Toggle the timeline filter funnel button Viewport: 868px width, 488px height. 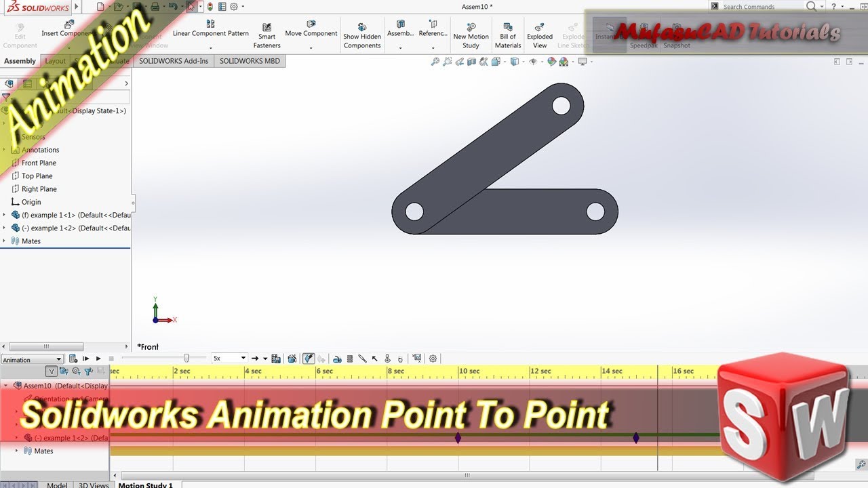click(x=52, y=371)
